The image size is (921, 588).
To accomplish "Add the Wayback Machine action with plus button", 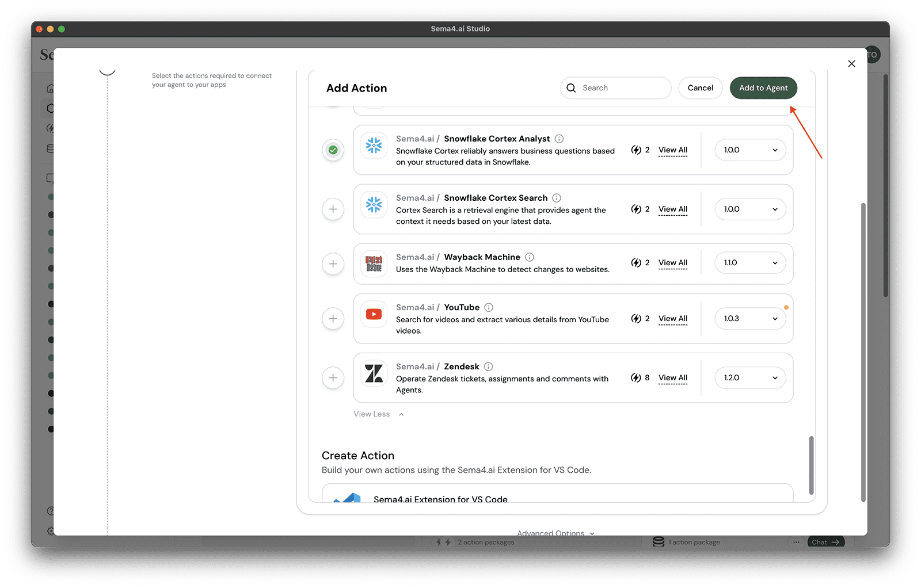I will click(x=333, y=264).
